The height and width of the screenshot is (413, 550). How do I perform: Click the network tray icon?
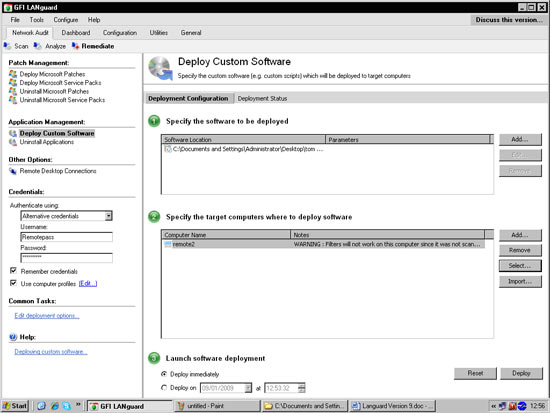pyautogui.click(x=502, y=406)
